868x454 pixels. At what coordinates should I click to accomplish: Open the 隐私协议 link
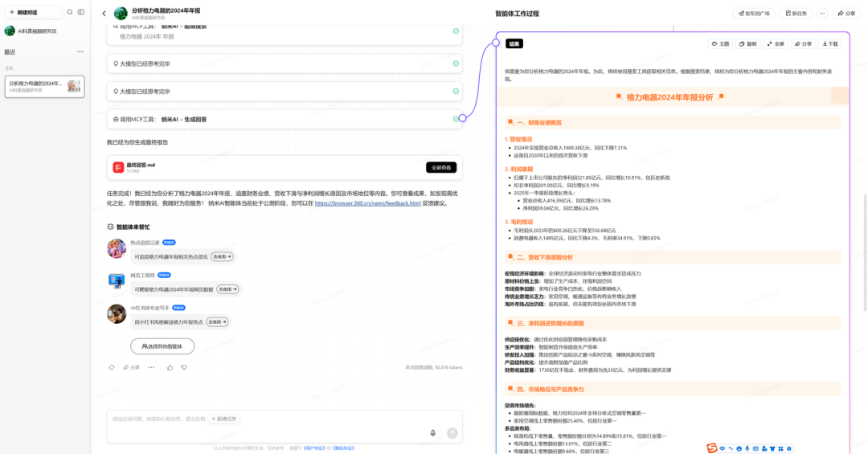(343, 448)
